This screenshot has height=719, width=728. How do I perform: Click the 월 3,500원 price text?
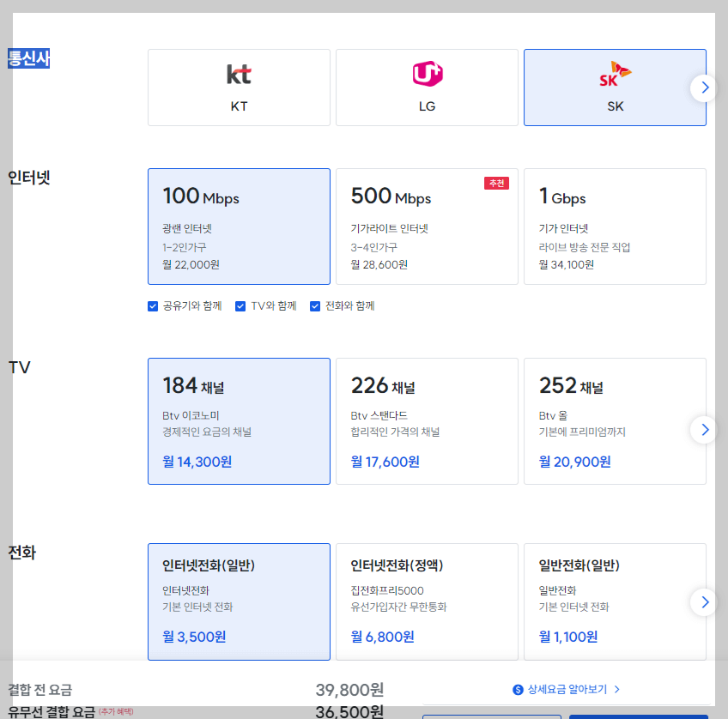tap(194, 637)
